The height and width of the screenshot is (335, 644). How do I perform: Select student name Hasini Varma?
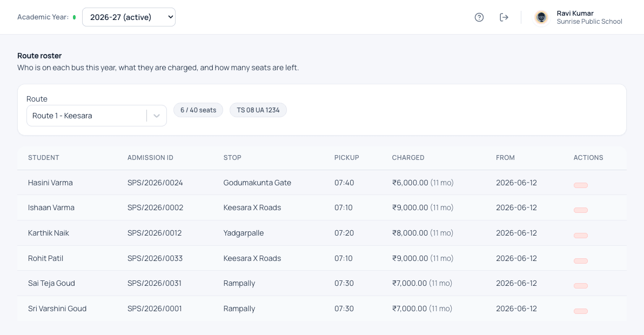click(50, 183)
